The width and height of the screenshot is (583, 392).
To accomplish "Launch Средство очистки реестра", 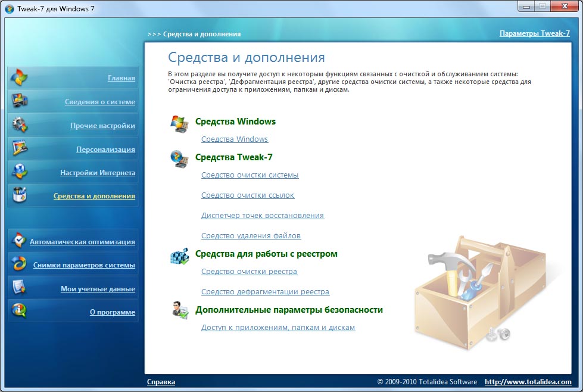I will pyautogui.click(x=249, y=272).
